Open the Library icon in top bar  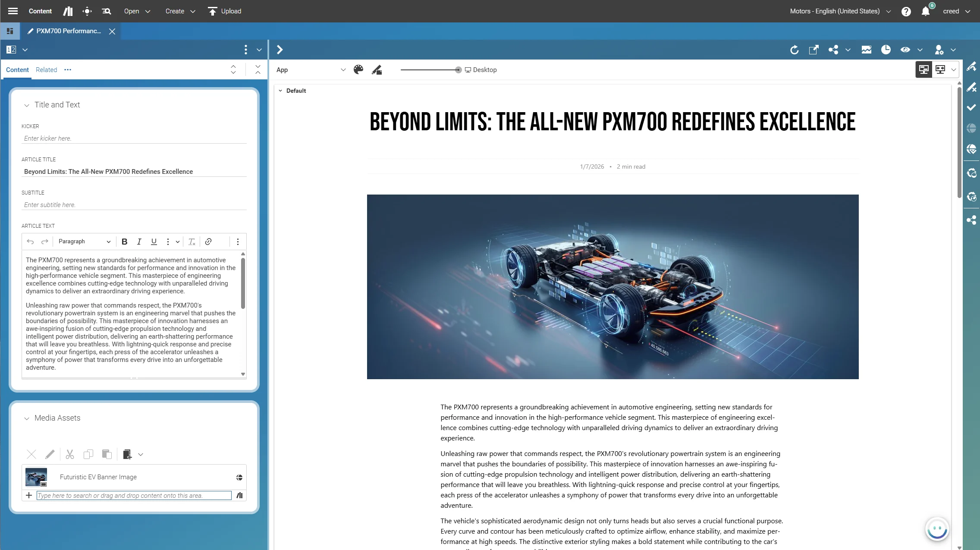(68, 11)
